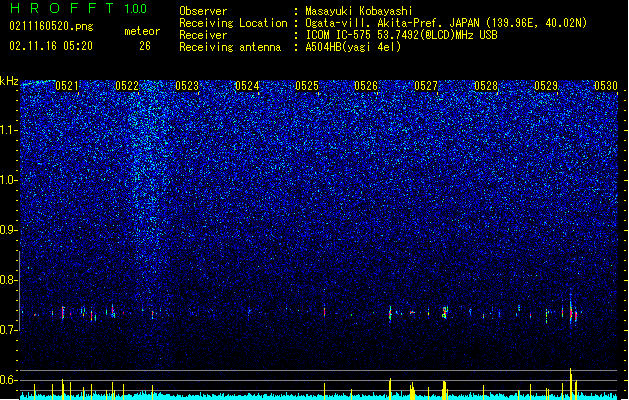Click the meteor count value 26
629x400 pixels.
pos(145,46)
